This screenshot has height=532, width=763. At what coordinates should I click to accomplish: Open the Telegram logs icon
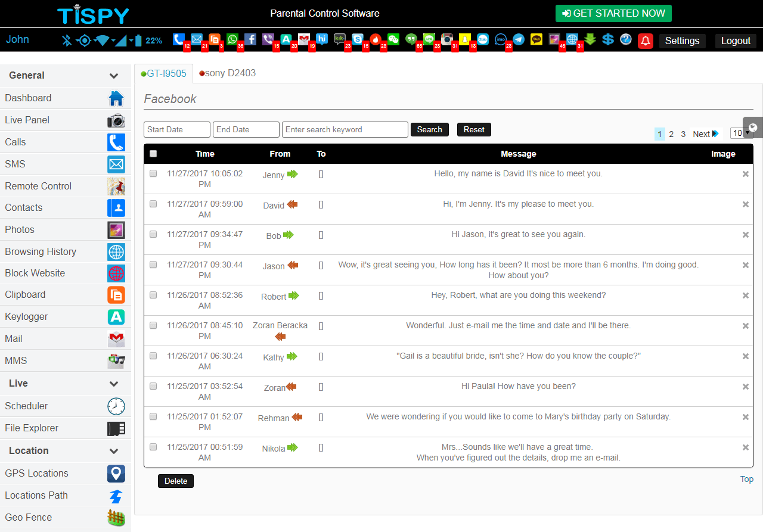pyautogui.click(x=519, y=39)
